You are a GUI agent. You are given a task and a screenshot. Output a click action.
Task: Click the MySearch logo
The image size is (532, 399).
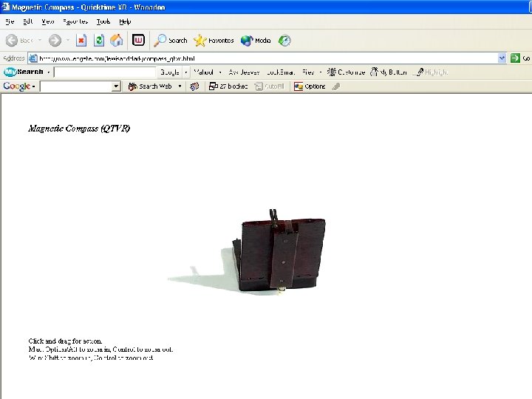pyautogui.click(x=24, y=72)
